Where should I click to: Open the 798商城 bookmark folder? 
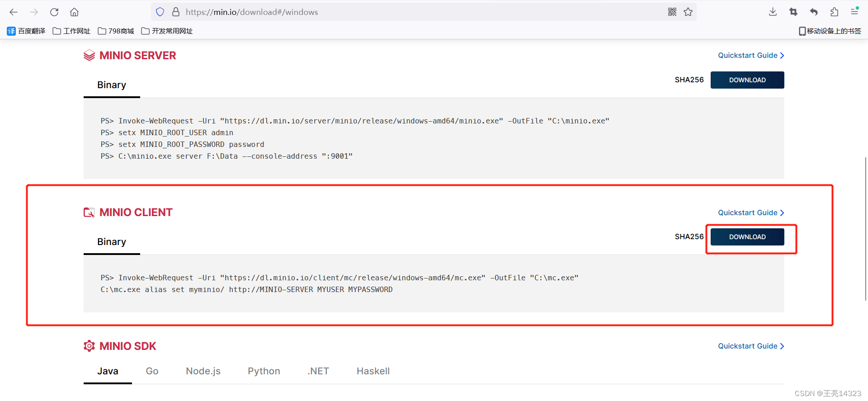pos(116,31)
